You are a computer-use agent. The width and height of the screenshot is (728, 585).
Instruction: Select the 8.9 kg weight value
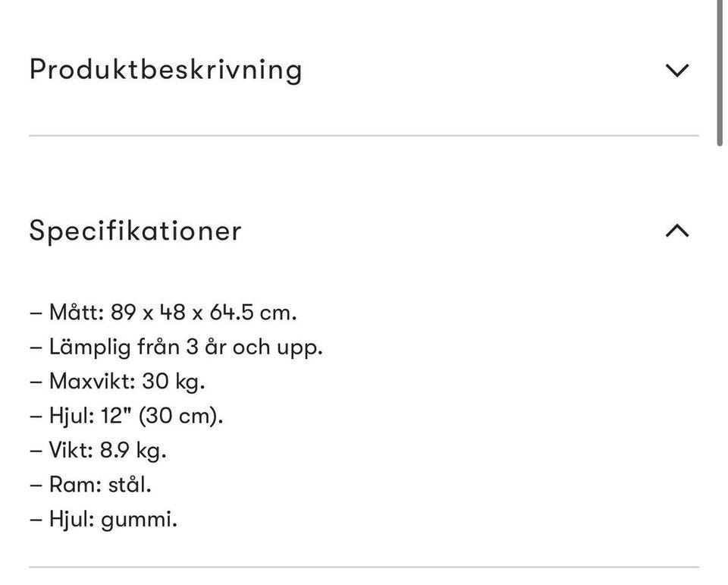[133, 450]
